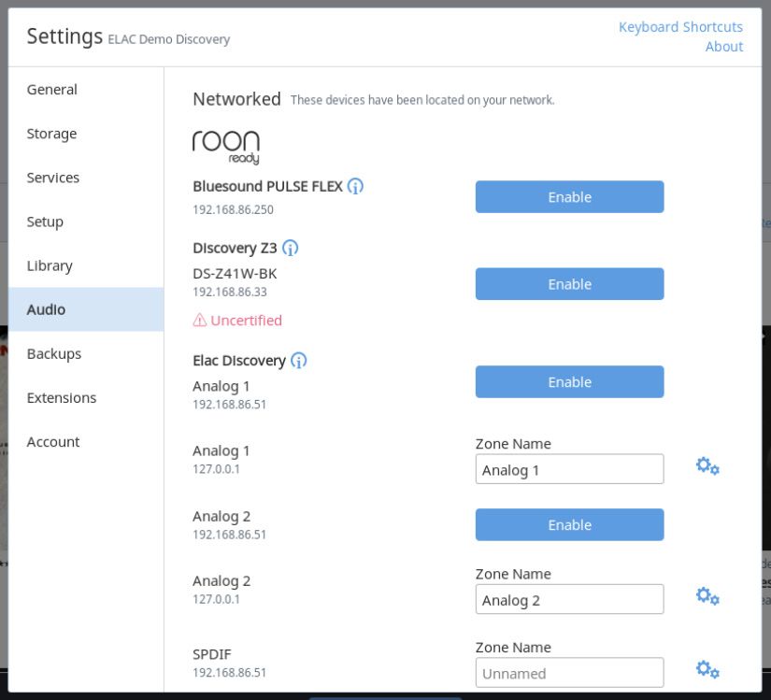Enable Analog 2 at 192.168.86.51
Image resolution: width=771 pixels, height=700 pixels.
[x=569, y=524]
